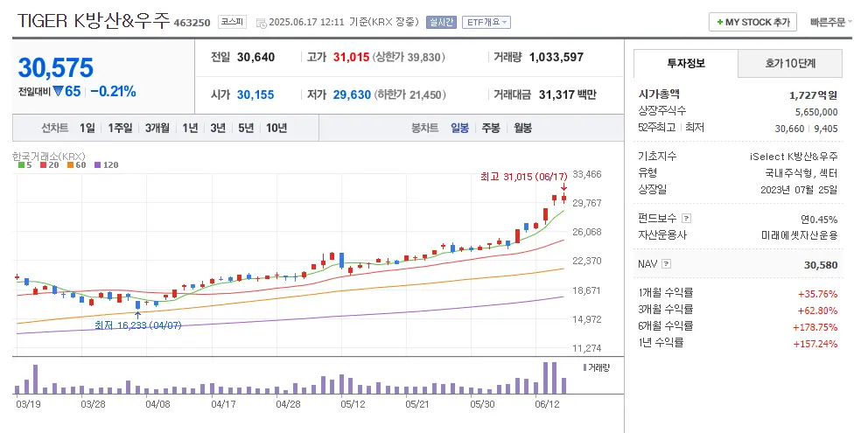This screenshot has height=433, width=868.
Task: Click the 펀드보수 help question-mark icon
Action: click(x=686, y=218)
